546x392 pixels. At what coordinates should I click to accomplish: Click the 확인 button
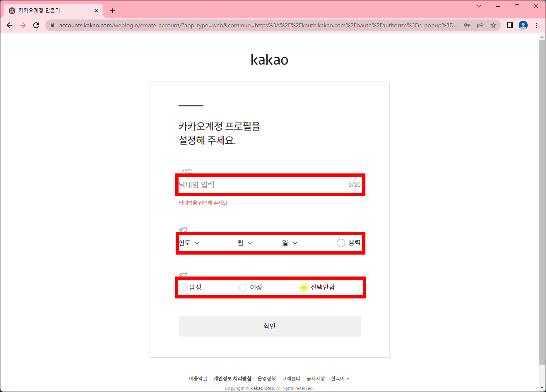click(x=270, y=326)
